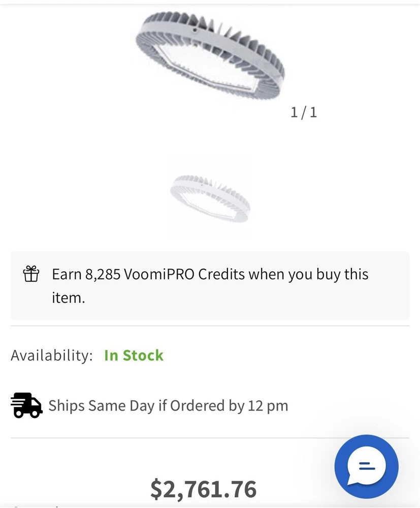Screen dimensions: 420x508
Task: Click the Availability label
Action: 51,355
